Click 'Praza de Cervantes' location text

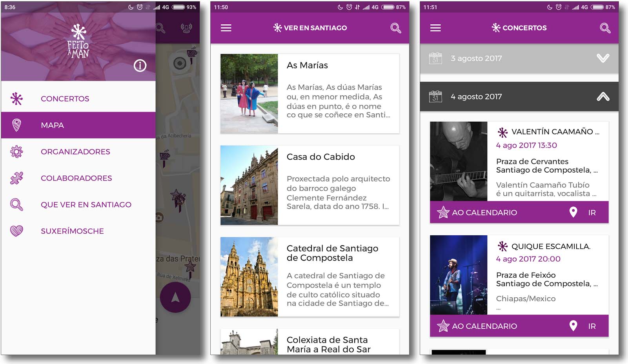tap(532, 161)
